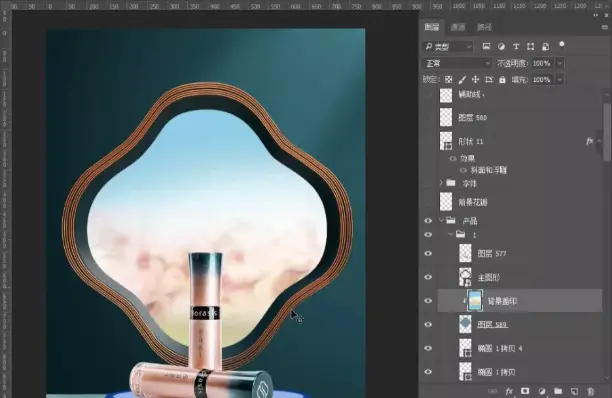Screen dimensions: 612x398
Task: Filter layers by shape layers
Action: click(530, 46)
